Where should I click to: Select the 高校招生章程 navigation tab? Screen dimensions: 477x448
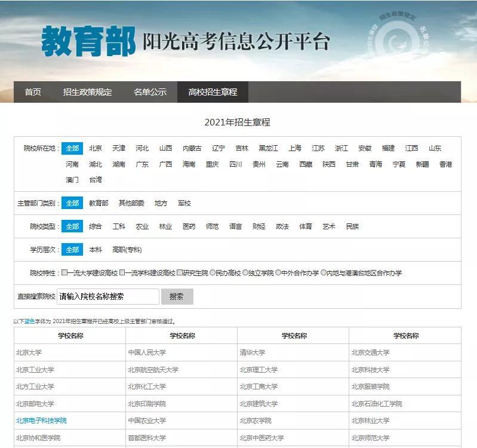coord(213,92)
